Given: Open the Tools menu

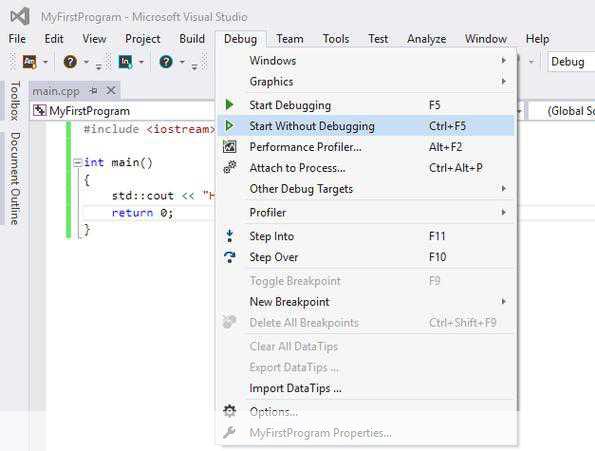Looking at the screenshot, I should [336, 39].
